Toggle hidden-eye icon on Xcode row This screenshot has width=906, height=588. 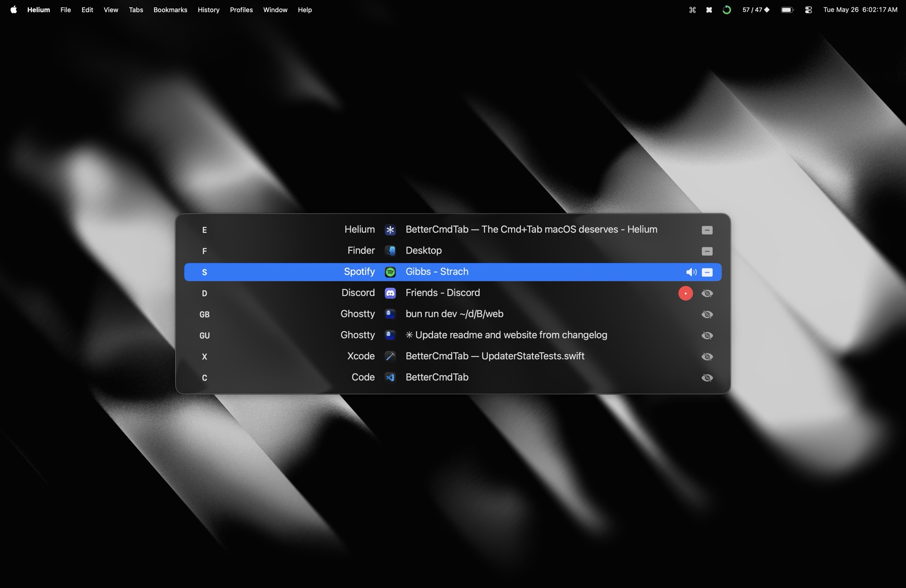coord(707,357)
